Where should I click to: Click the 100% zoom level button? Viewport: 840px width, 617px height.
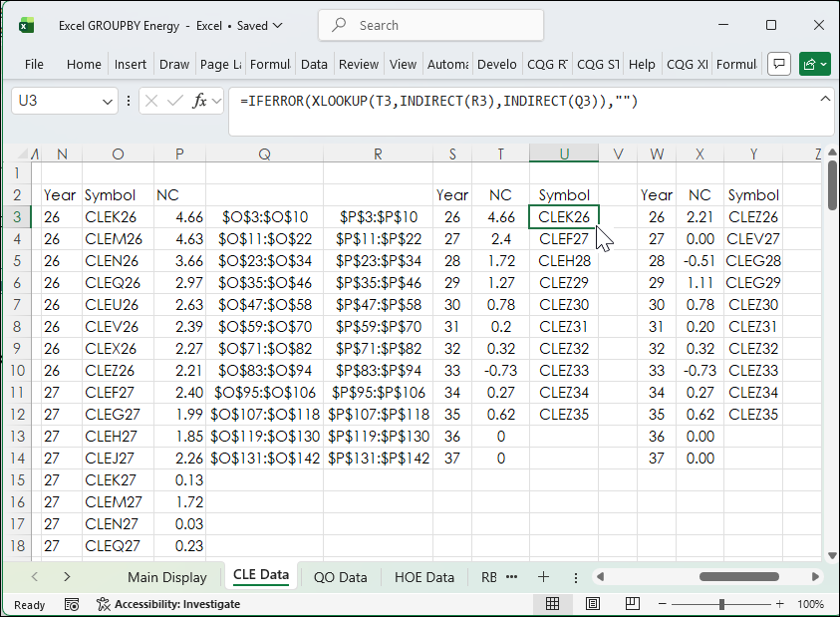(x=810, y=604)
